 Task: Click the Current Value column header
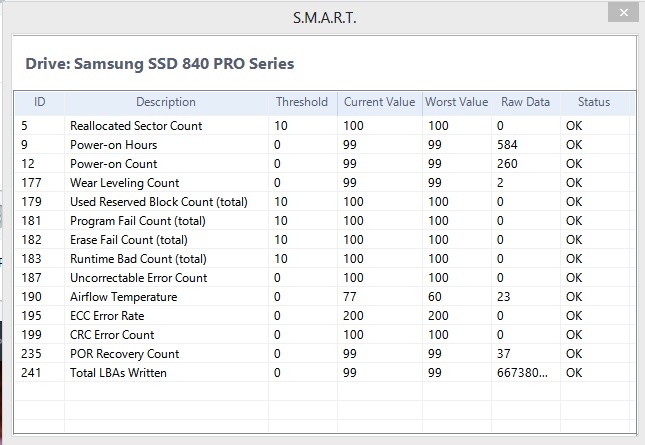click(379, 102)
